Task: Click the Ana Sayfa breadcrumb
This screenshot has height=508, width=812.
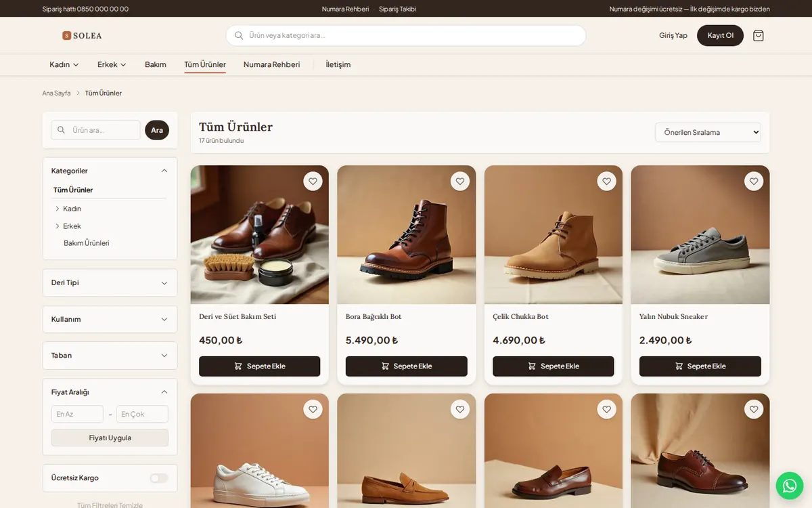Action: coord(56,93)
